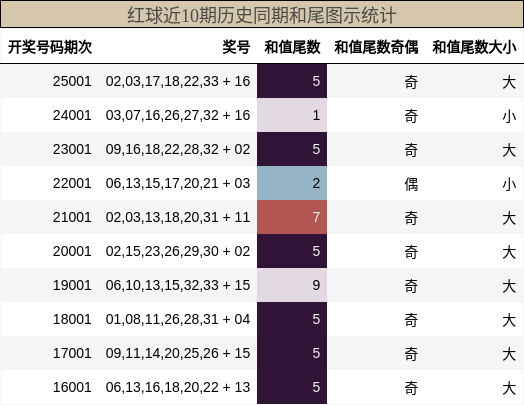The height and width of the screenshot is (405, 524).
Task: Click the dark tail-digit cell in row 18001
Action: [x=292, y=319]
